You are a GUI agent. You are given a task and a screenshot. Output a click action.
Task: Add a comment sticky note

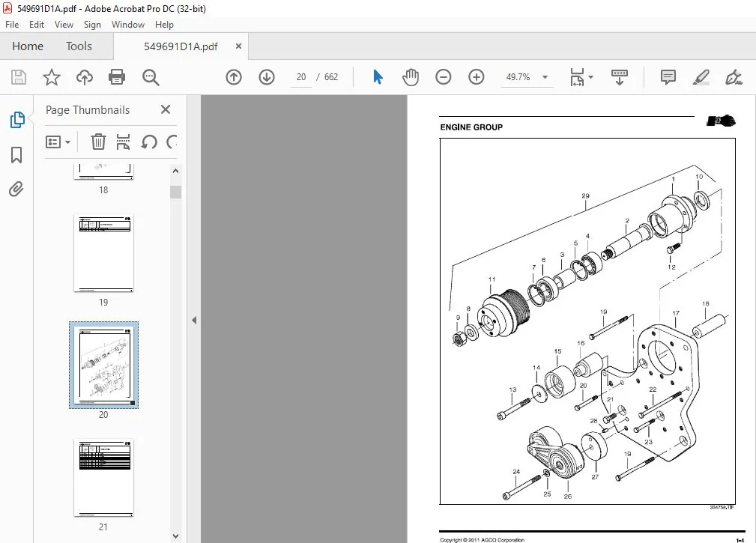[668, 77]
